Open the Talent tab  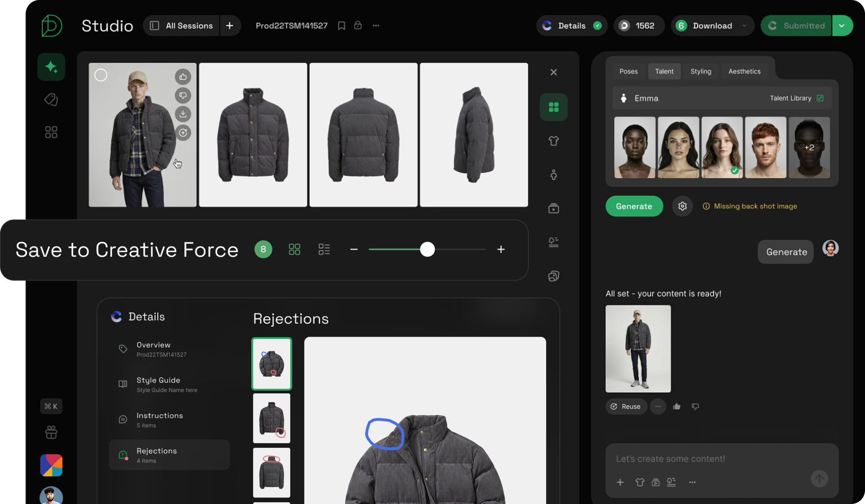(664, 71)
